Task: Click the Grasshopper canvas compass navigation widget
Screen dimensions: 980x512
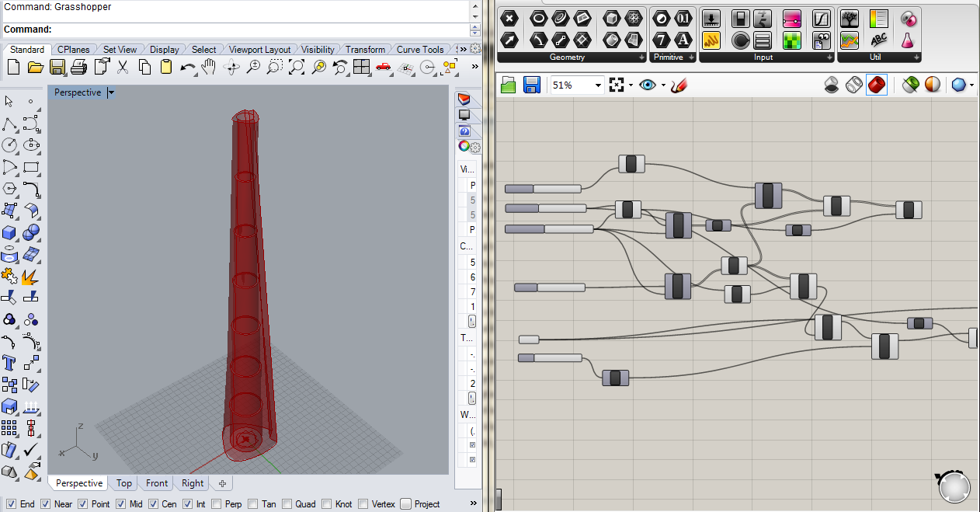Action: (x=954, y=486)
